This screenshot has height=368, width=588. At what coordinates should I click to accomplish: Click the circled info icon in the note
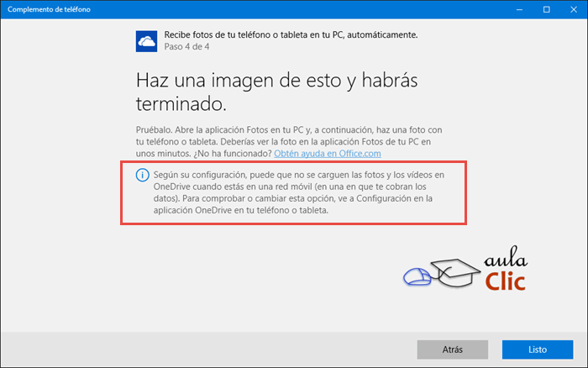point(142,175)
